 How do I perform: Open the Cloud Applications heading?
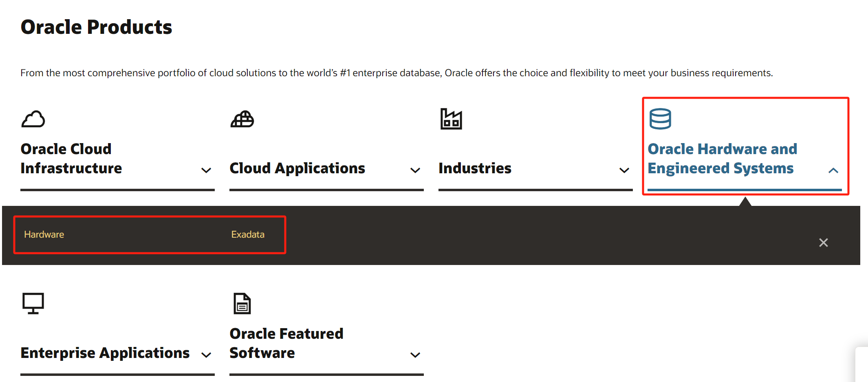[297, 168]
